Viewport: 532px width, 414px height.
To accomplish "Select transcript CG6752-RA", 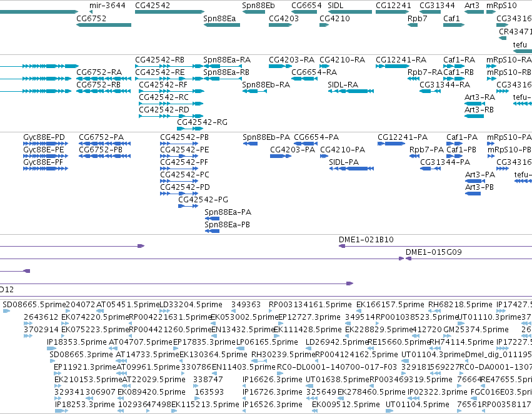I will (x=104, y=79).
